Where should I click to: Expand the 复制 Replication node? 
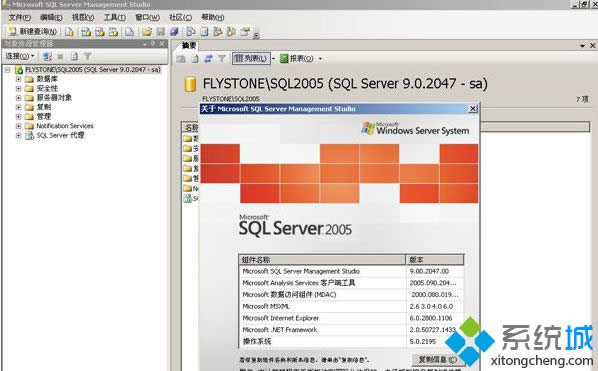click(18, 107)
